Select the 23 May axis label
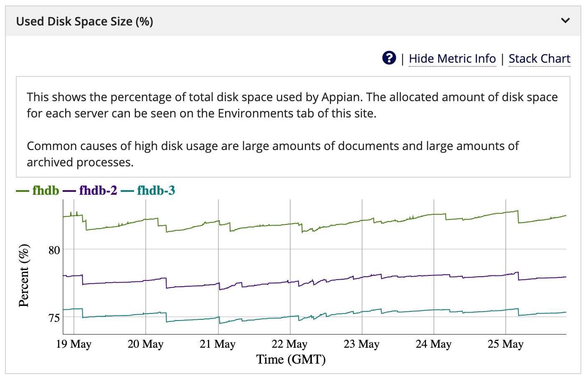Image resolution: width=588 pixels, height=382 pixels. point(362,344)
